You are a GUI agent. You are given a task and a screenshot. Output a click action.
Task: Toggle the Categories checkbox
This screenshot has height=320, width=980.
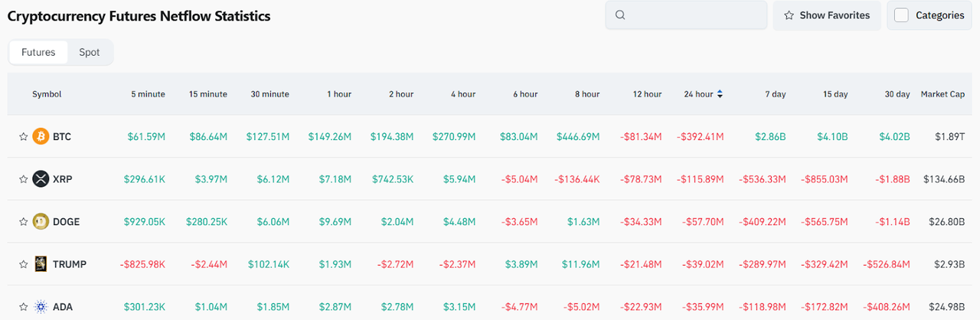coord(902,15)
